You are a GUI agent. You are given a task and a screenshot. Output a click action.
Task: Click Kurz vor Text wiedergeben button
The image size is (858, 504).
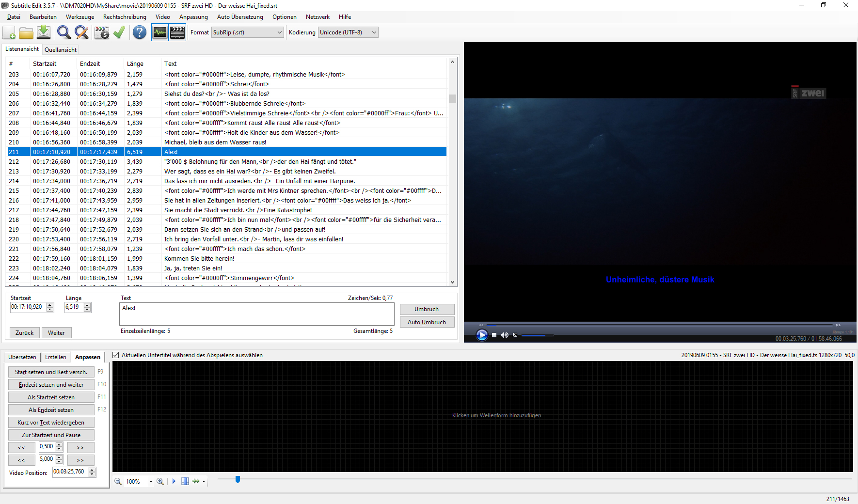(x=51, y=423)
